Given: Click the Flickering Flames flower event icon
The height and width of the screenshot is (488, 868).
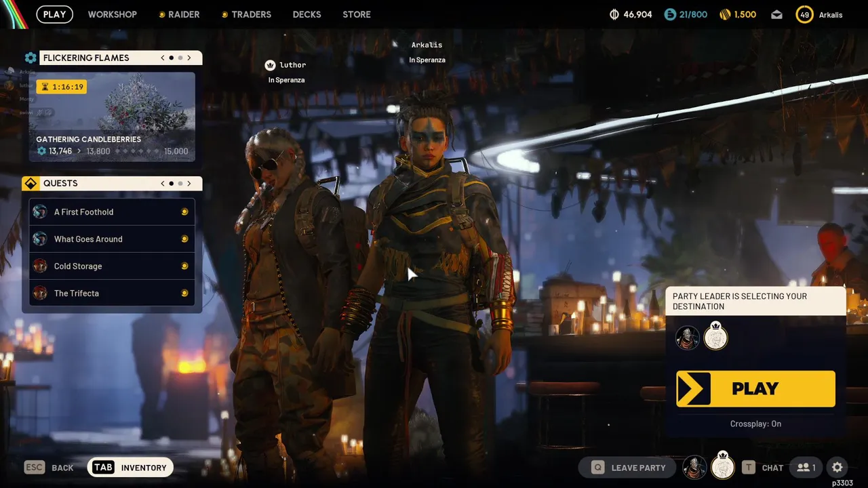Looking at the screenshot, I should tap(31, 58).
